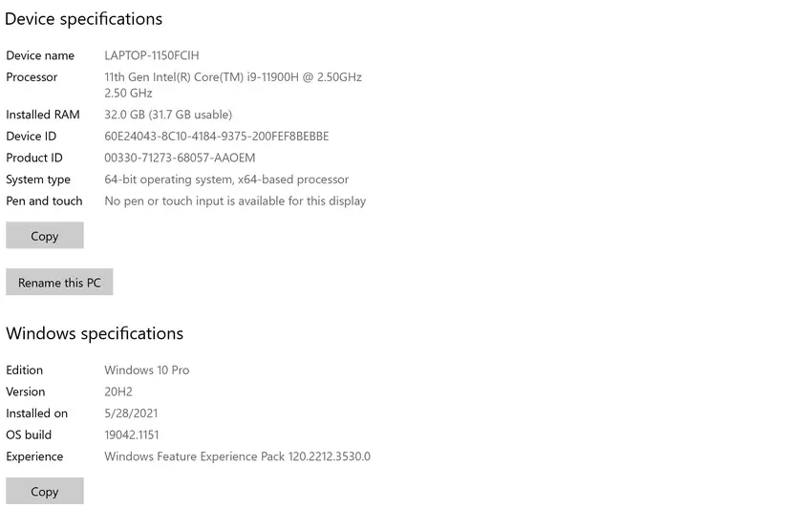Click the Windows specifications heading

pos(95,333)
